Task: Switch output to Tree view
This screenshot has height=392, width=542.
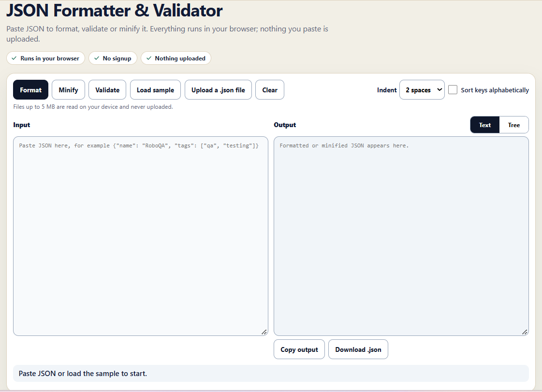Action: pos(513,125)
